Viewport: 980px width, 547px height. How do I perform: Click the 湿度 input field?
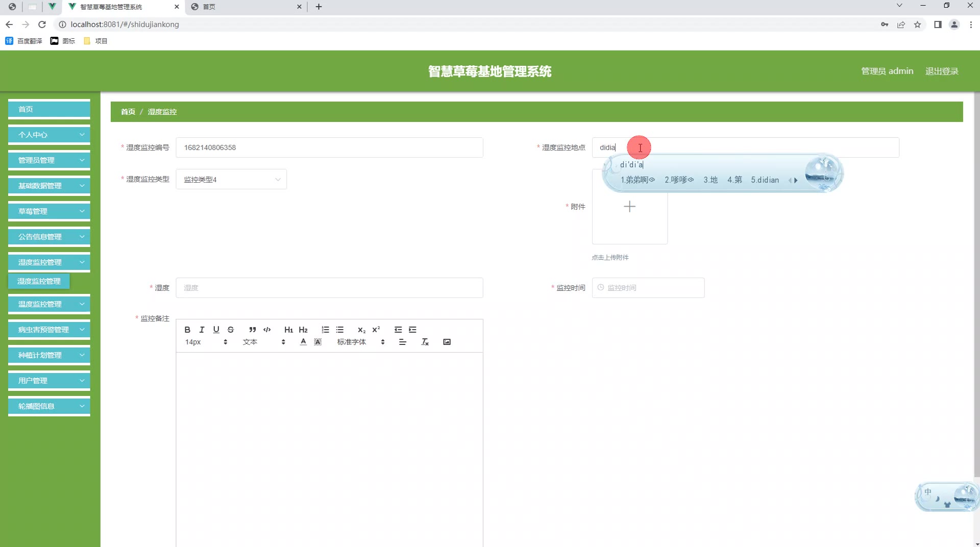(329, 288)
